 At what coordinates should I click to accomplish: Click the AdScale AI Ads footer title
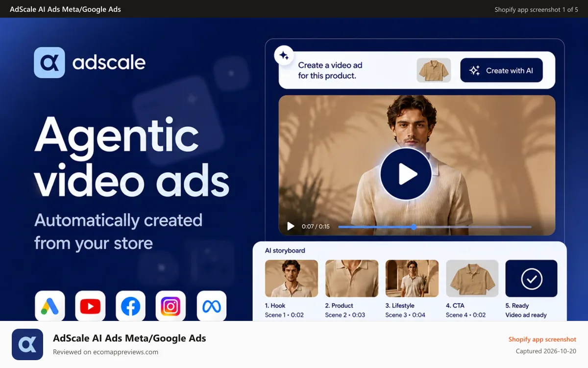click(x=129, y=338)
